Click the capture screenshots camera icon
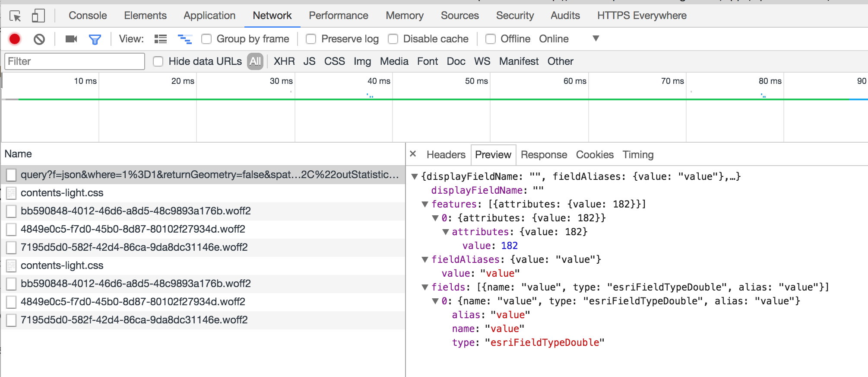Viewport: 868px width, 377px height. click(71, 39)
